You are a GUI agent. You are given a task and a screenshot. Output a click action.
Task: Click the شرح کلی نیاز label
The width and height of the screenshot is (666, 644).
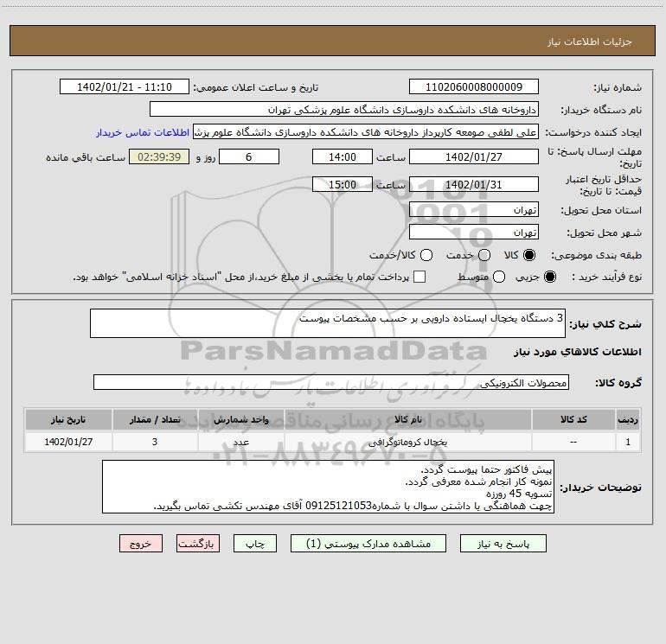point(605,324)
